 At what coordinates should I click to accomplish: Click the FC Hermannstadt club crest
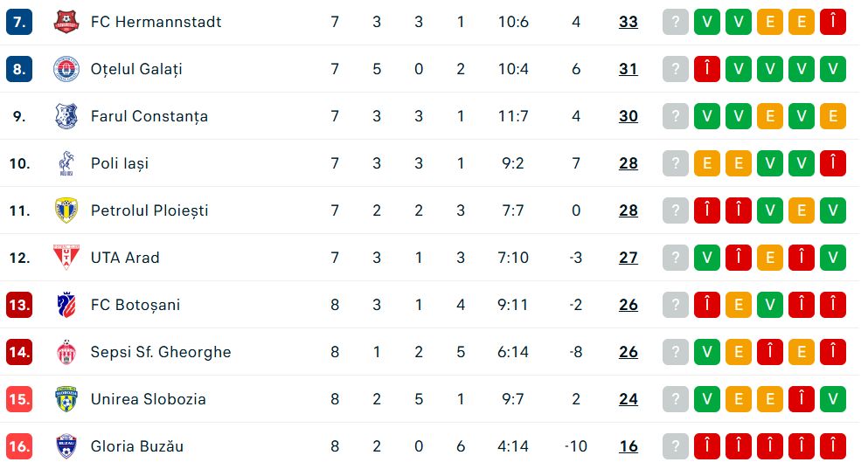click(66, 22)
